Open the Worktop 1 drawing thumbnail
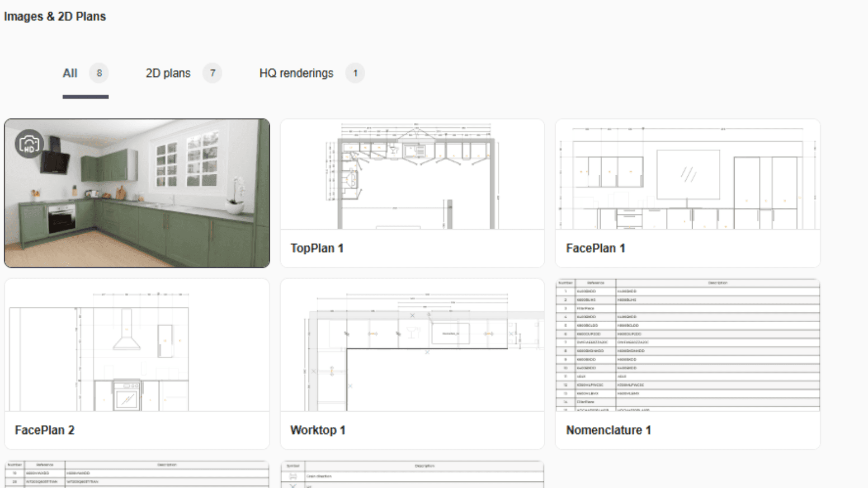Screen dimensions: 868x488 point(412,345)
